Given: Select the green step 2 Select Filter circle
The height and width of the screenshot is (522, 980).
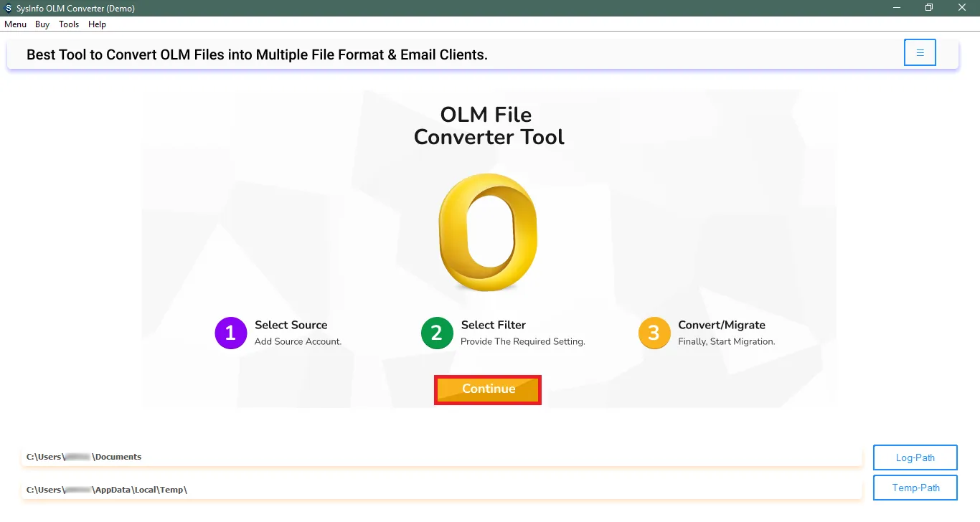Looking at the screenshot, I should tap(437, 333).
